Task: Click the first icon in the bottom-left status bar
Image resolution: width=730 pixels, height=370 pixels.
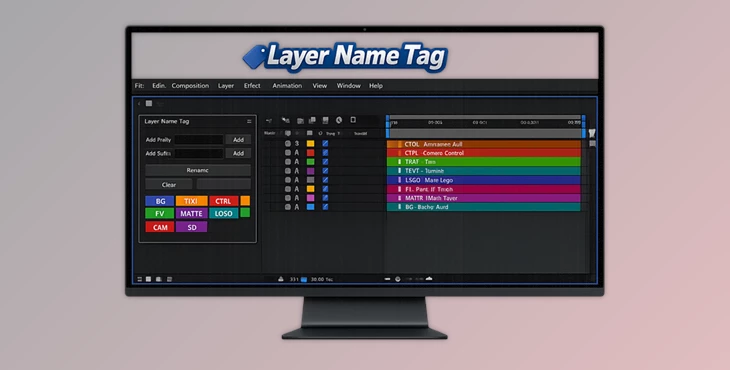Action: click(x=139, y=279)
